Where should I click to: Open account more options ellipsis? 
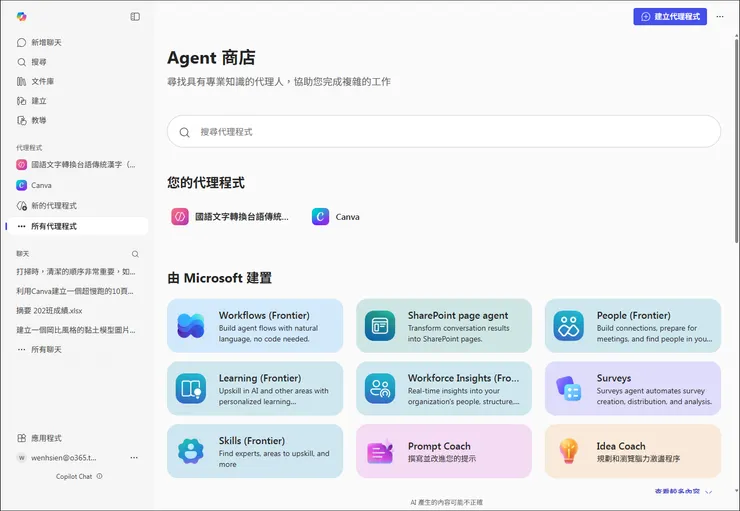134,458
